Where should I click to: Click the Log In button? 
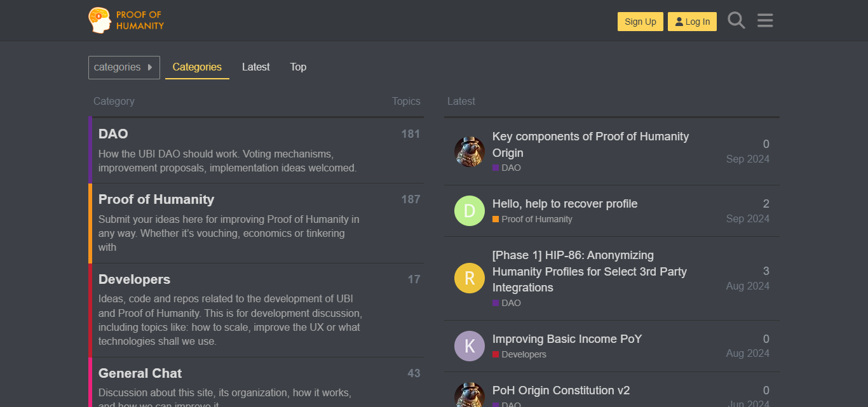[x=692, y=22]
